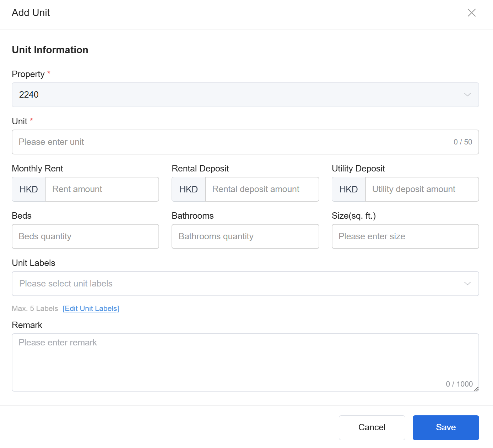Screen dimensions: 493x448
Task: Select the Beds quantity field
Action: click(85, 236)
